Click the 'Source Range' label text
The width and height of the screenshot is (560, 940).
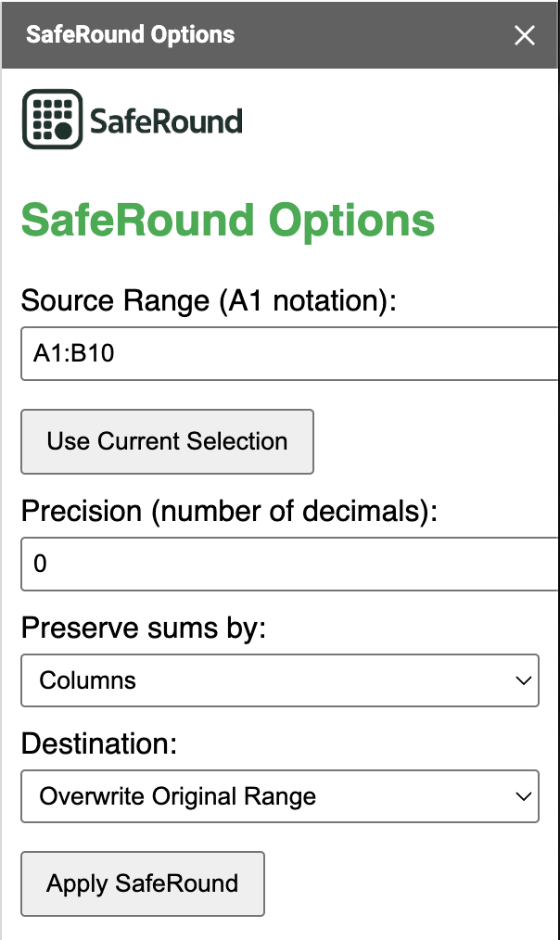pyautogui.click(x=115, y=301)
